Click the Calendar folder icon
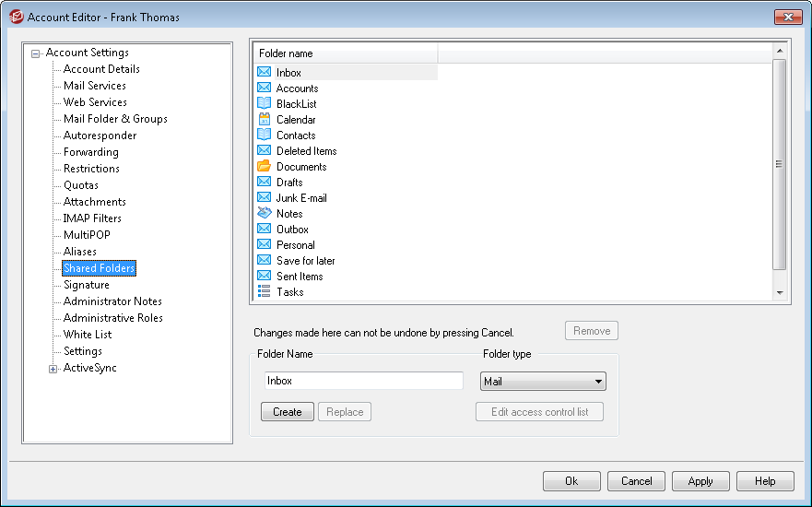Viewport: 812px width, 507px height. tap(264, 120)
